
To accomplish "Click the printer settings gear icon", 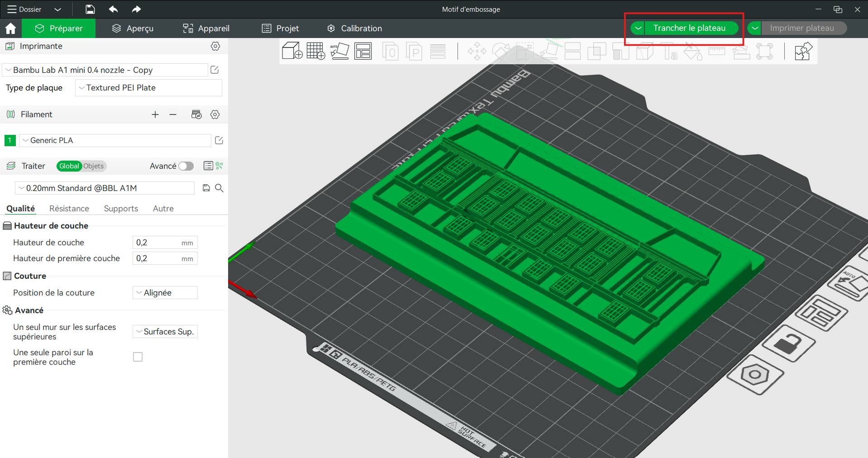I will click(x=215, y=46).
